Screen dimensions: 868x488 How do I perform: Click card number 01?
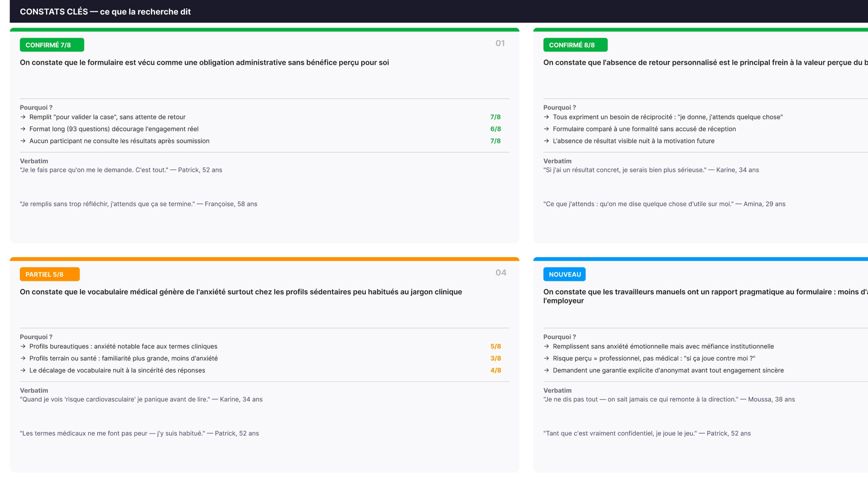[500, 43]
